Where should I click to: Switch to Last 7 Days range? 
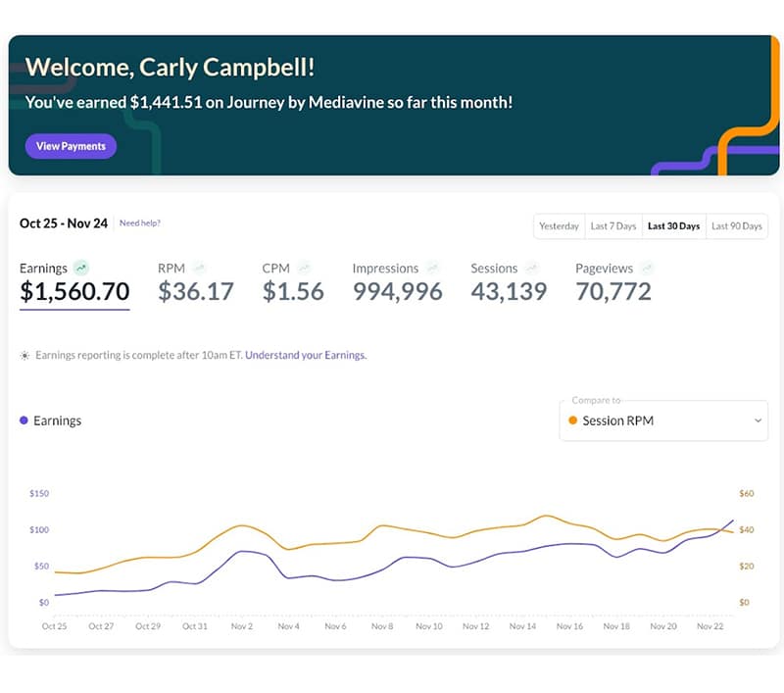(613, 226)
